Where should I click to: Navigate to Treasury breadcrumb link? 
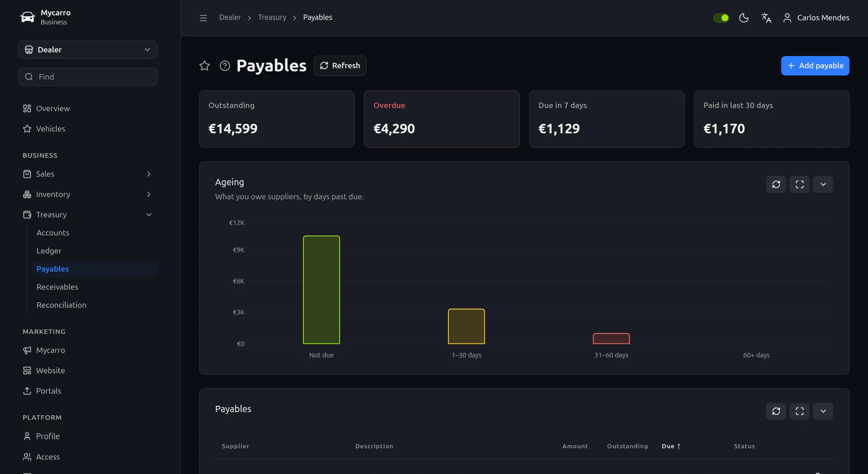272,18
